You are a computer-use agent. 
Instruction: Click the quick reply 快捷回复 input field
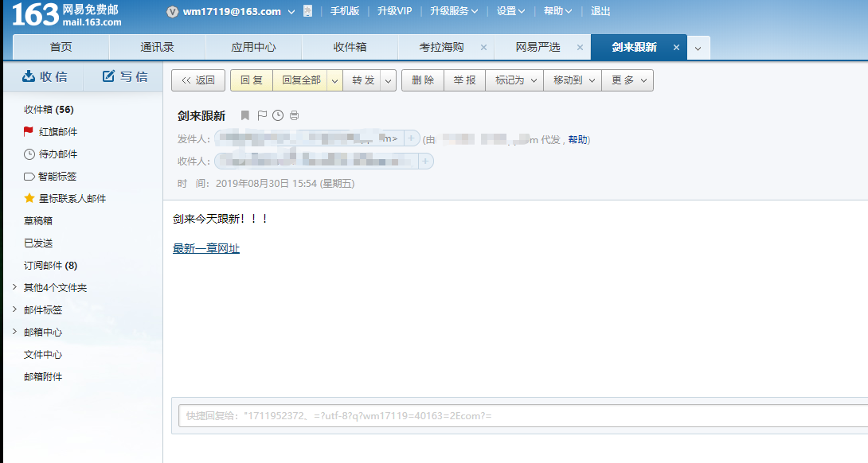pyautogui.click(x=522, y=416)
